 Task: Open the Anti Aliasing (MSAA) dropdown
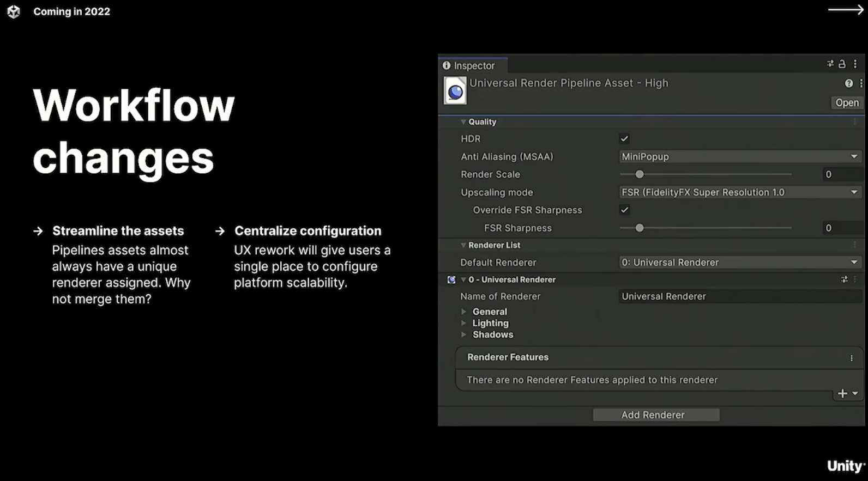tap(740, 156)
